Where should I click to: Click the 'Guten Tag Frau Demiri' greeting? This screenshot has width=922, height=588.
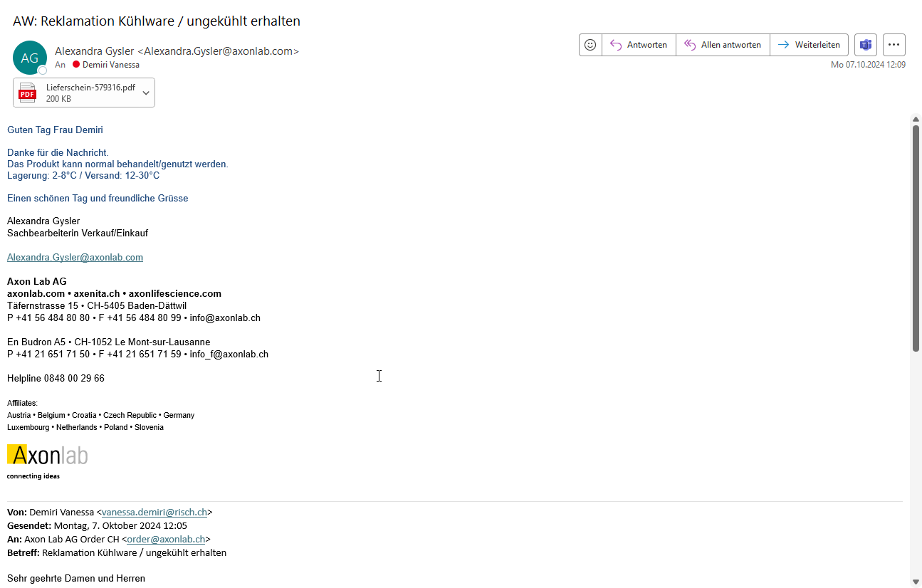pyautogui.click(x=55, y=130)
